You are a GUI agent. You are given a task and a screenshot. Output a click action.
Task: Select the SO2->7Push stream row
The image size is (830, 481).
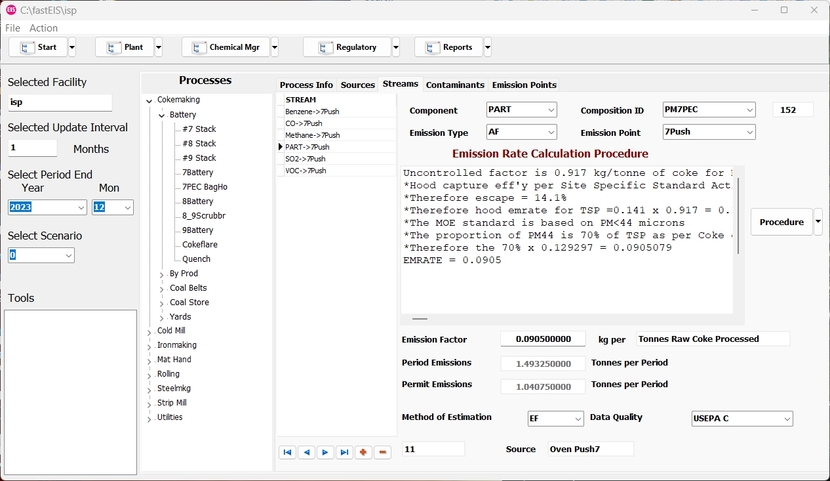305,159
